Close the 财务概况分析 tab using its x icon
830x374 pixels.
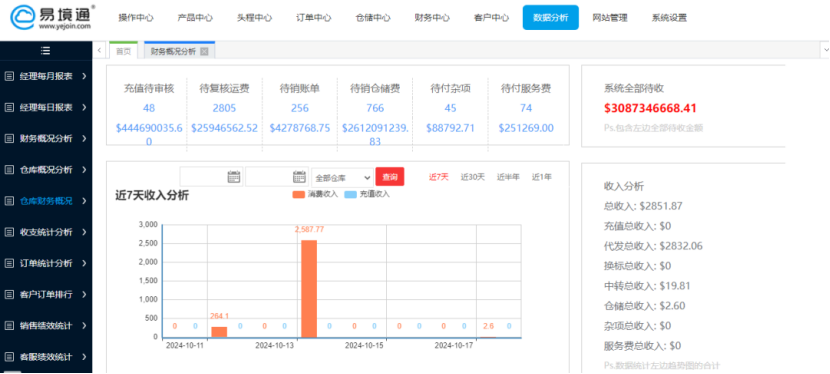point(204,51)
